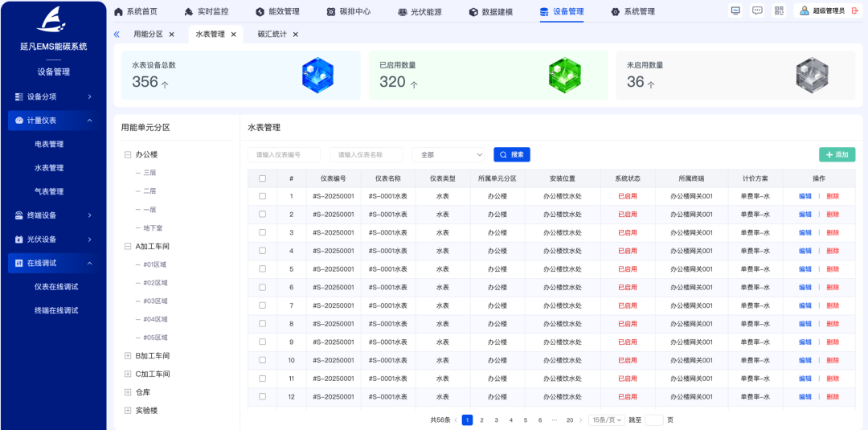The height and width of the screenshot is (430, 868).
Task: Collapse tabs with the double-chevron icon
Action: (x=117, y=35)
